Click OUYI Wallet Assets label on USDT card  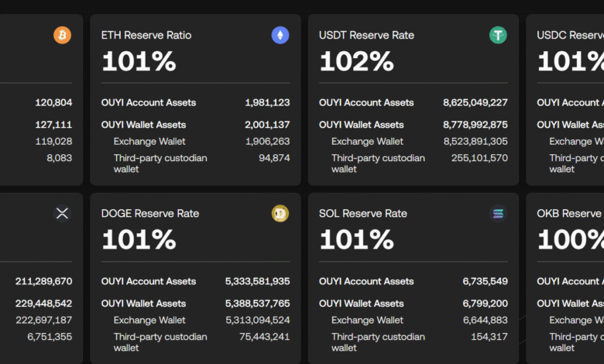[x=362, y=125]
